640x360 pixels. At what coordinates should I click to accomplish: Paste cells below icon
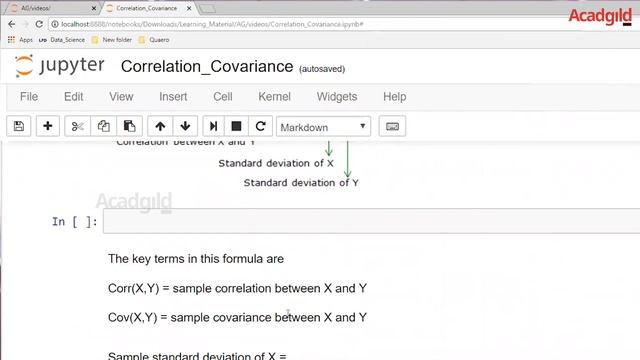pos(129,126)
